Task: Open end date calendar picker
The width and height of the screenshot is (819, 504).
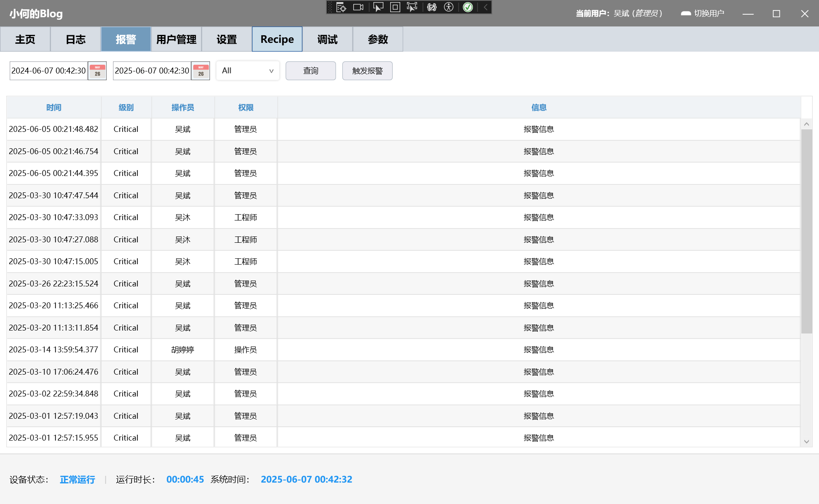Action: pyautogui.click(x=201, y=71)
